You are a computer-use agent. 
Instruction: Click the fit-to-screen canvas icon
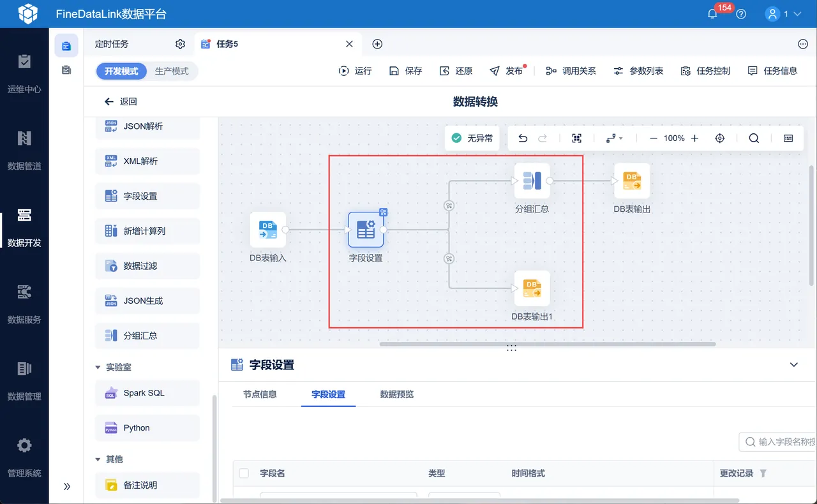577,138
